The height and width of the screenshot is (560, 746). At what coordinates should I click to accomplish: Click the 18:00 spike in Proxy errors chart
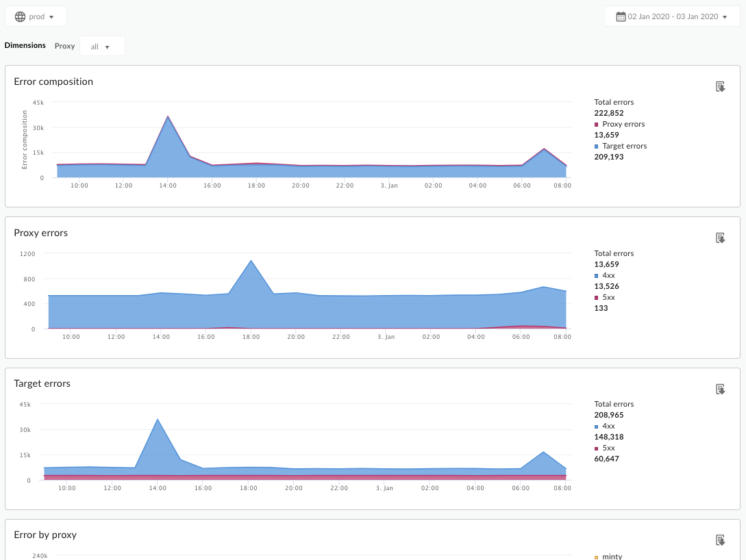[x=251, y=262]
